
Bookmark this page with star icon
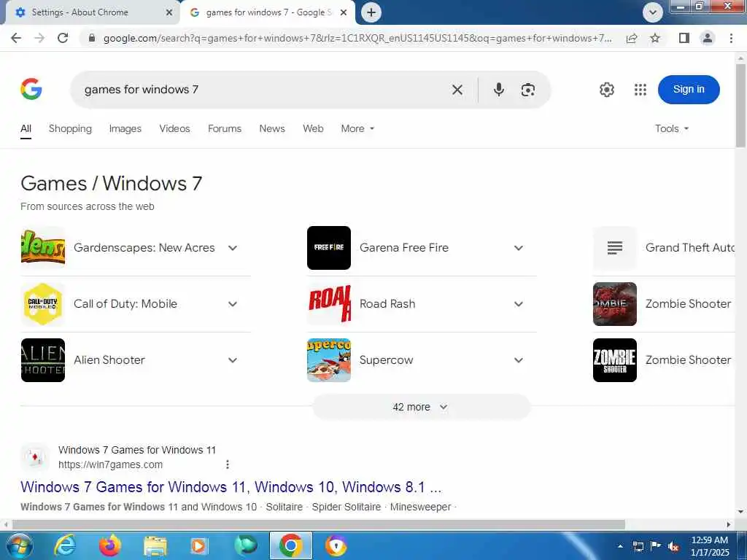[655, 38]
